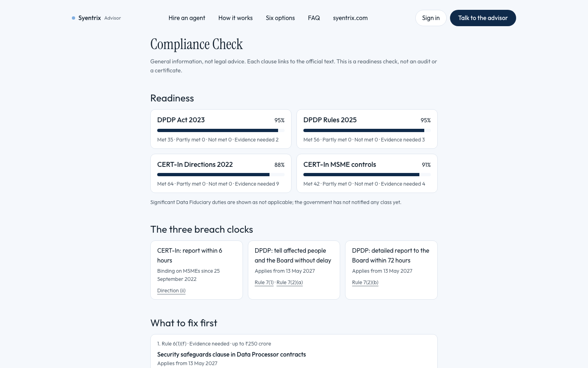Click the DPDP Act 2023 progress bar
Viewport: 588px width, 368px height.
(220, 130)
